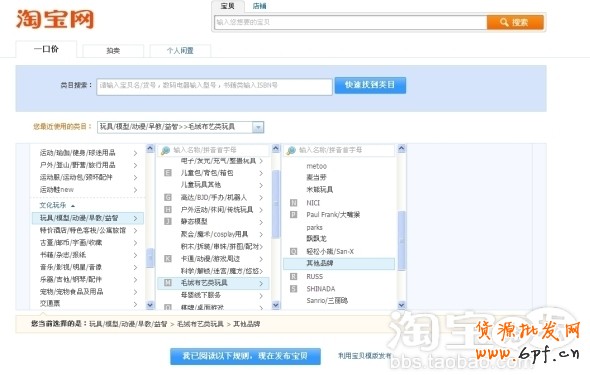Select the 店铺 search tab
The image size is (590, 375).
[259, 6]
